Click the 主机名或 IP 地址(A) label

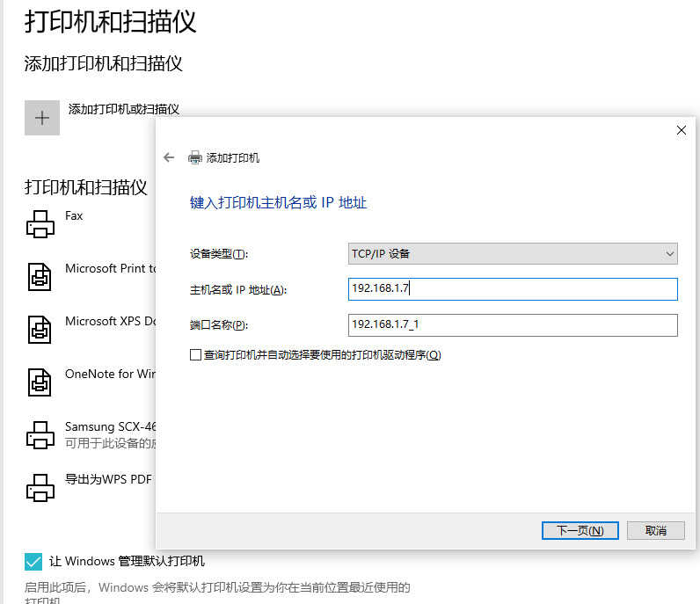[238, 290]
